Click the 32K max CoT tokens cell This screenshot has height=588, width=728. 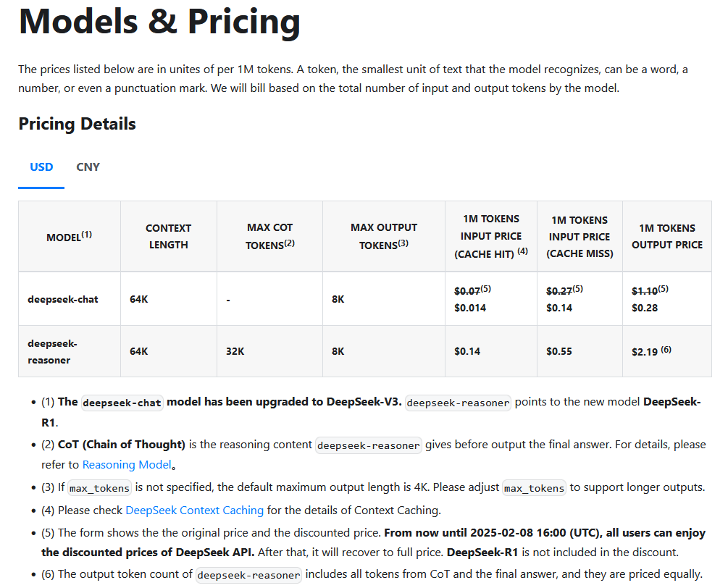tap(235, 351)
